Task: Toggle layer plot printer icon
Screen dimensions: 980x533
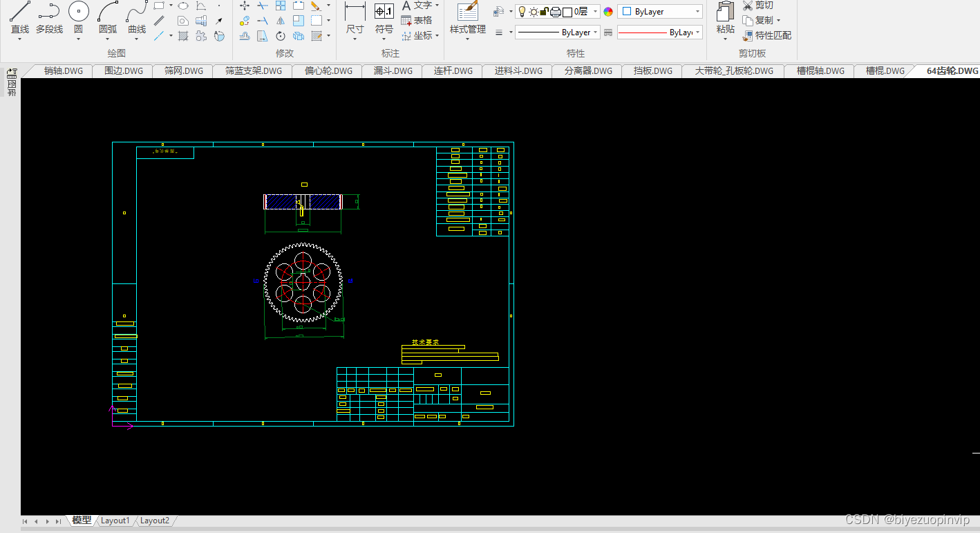Action: (555, 12)
